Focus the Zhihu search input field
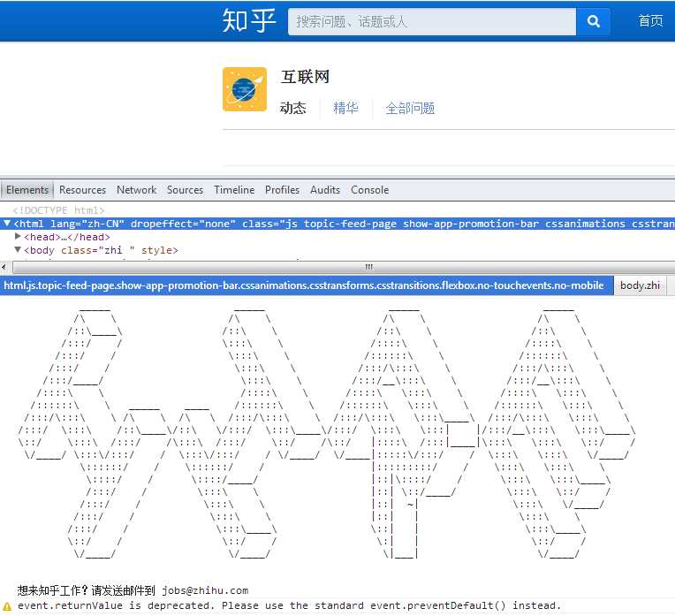This screenshot has height=616, width=675. [432, 21]
